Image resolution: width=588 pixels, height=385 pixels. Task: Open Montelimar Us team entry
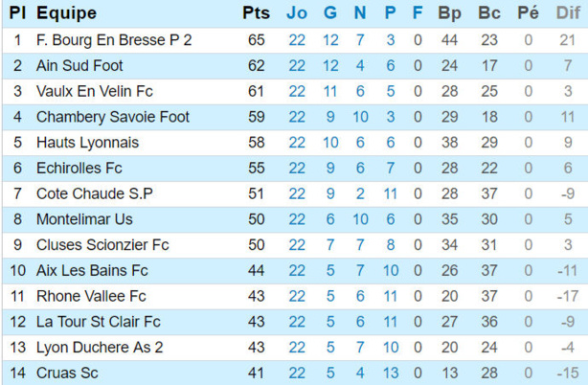84,219
